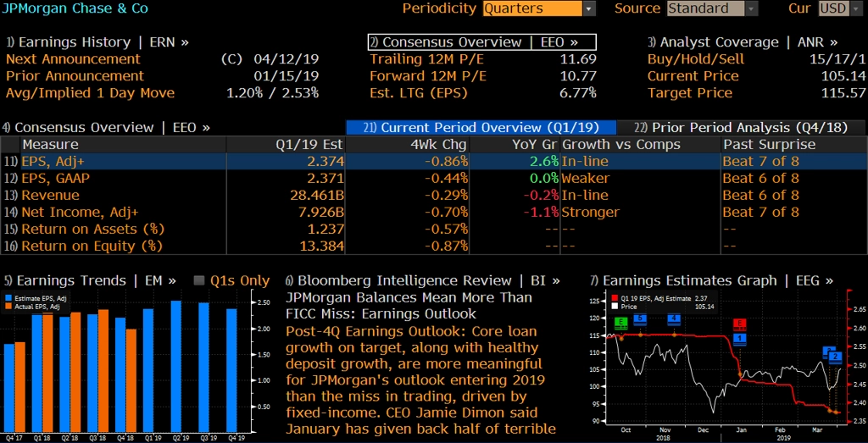Open Earnings Estimates Graph EEG link

point(711,281)
